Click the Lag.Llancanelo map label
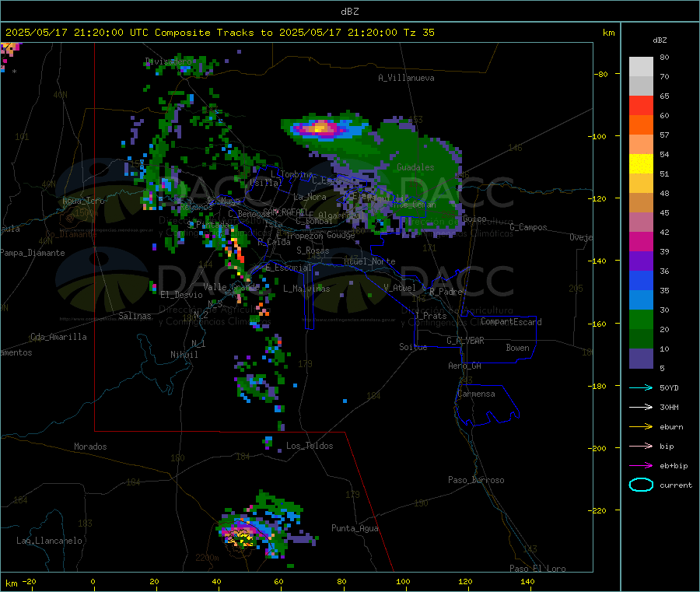The image size is (700, 592). point(49,541)
